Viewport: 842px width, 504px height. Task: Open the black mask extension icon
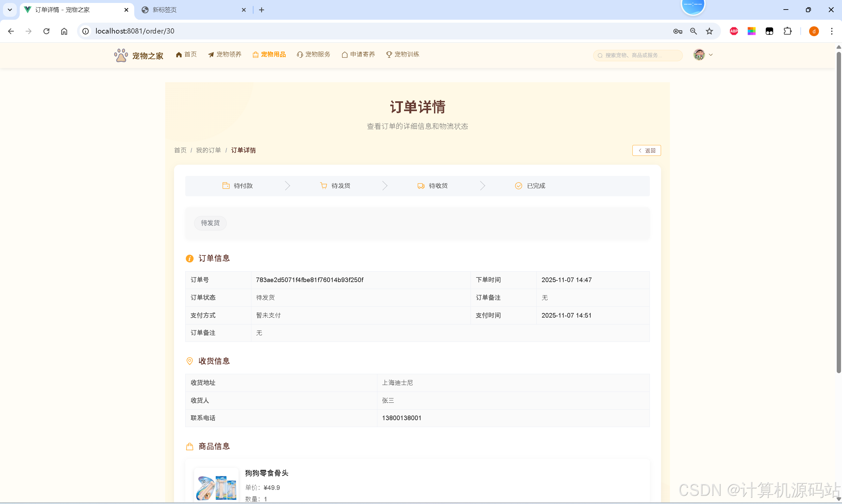tap(769, 31)
